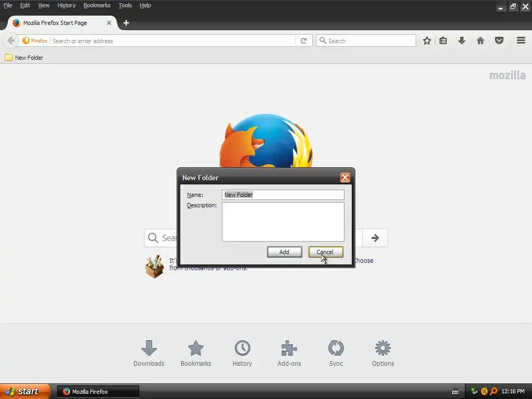Viewport: 532px width, 399px height.
Task: Click the toolbar Search box
Action: tap(366, 41)
